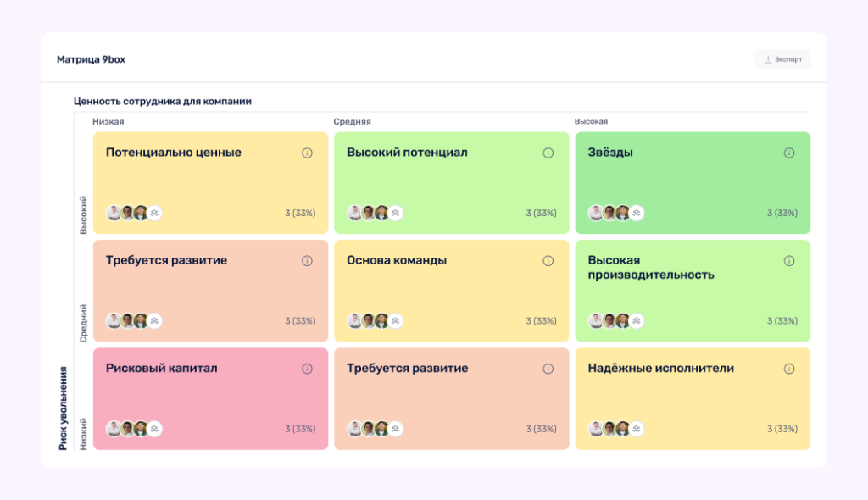Screen dimensions: 868x500
Task: Open info icon for Высокая производительность
Action: coord(789,261)
